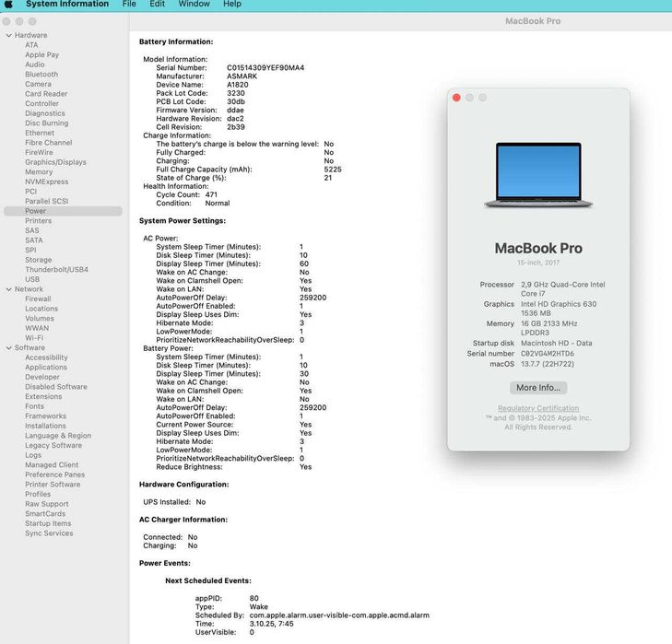The height and width of the screenshot is (644, 672).
Task: Select Language & Region in the sidebar
Action: [58, 436]
